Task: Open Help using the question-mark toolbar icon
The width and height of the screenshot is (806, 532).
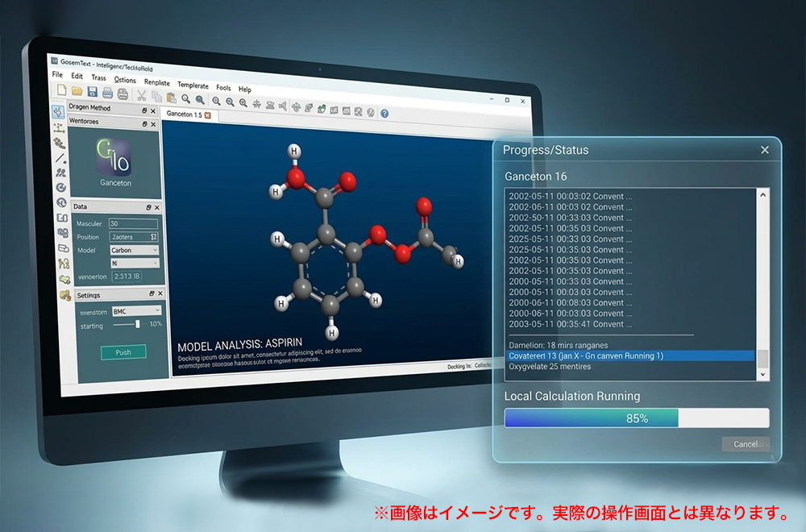Action: pyautogui.click(x=384, y=113)
